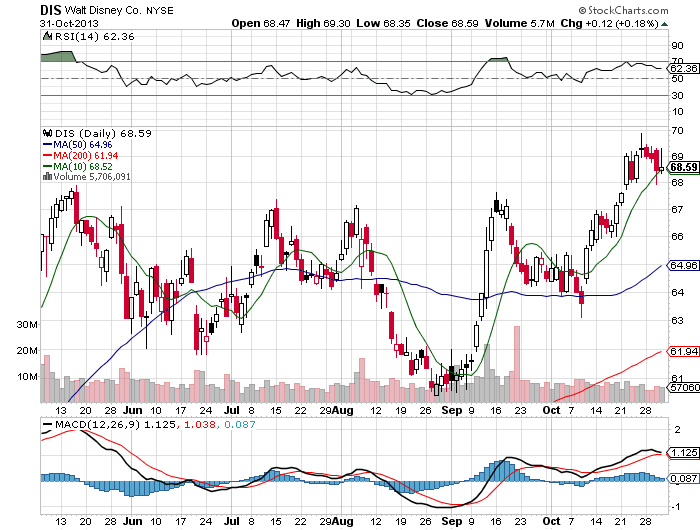The image size is (700, 530).
Task: Click the volume bars legend icon
Action: tap(47, 177)
